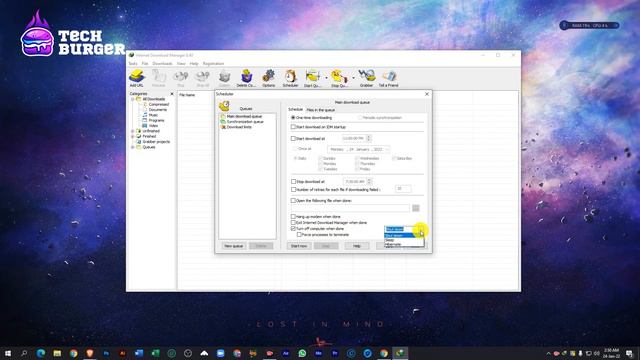
Task: Click the Delete Completed toolbar icon
Action: 246,78
